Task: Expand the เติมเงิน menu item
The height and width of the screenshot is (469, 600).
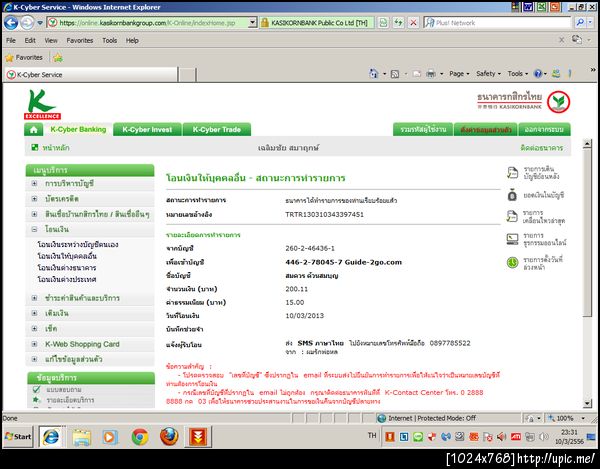Action: click(x=34, y=313)
